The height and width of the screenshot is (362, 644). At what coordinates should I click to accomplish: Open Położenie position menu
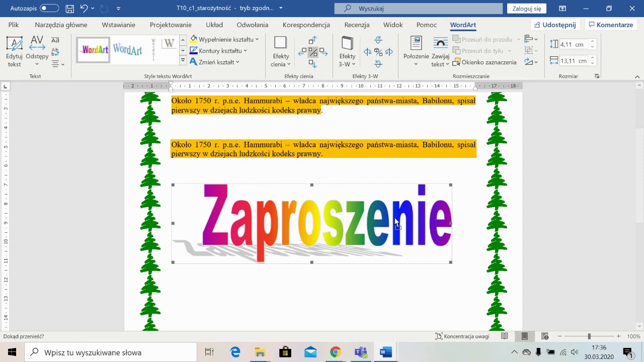(416, 52)
